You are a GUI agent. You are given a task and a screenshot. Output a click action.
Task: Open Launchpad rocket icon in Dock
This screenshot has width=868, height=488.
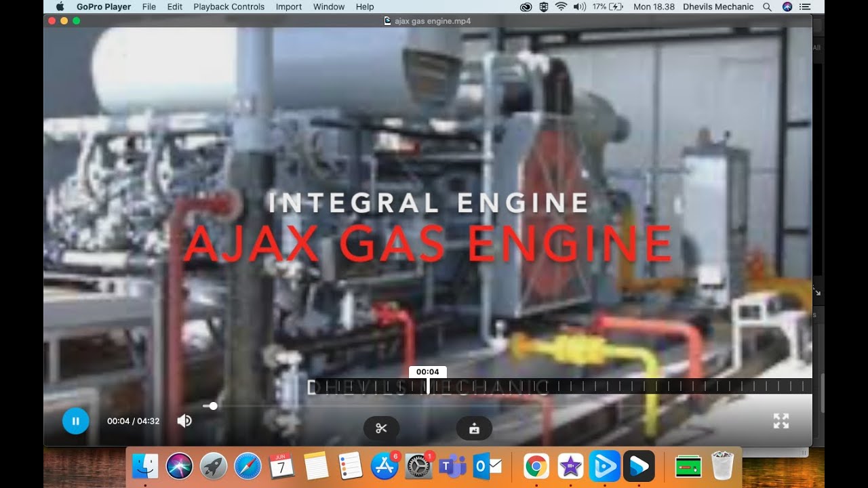coord(214,466)
